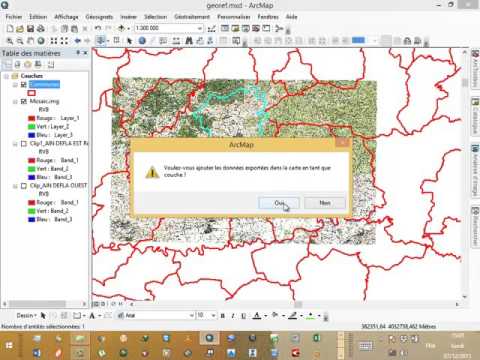Image resolution: width=480 pixels, height=360 pixels.
Task: Click the Windows Start button
Action: click(x=9, y=345)
